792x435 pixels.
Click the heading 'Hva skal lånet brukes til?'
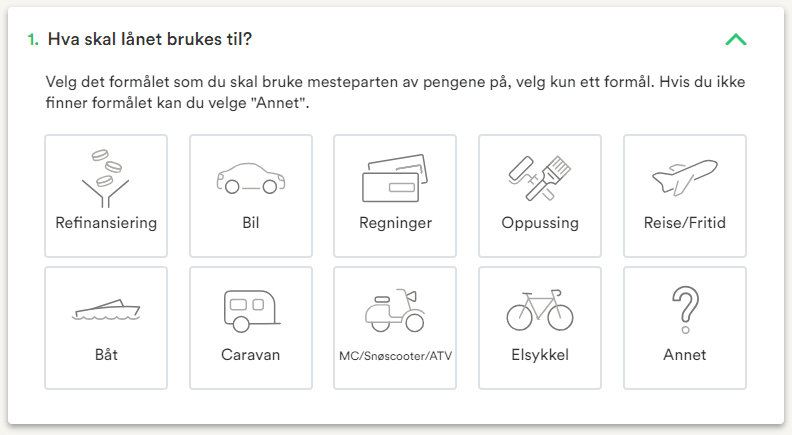click(150, 40)
